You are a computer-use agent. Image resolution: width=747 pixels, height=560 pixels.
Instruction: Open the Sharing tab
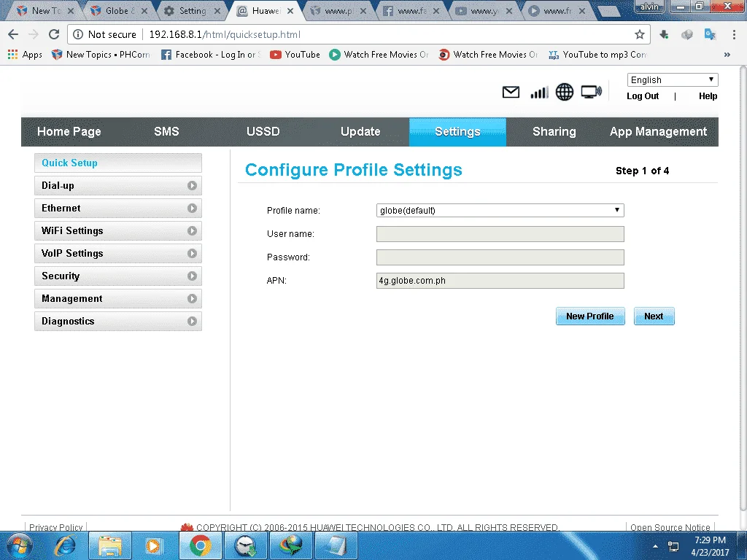[x=554, y=132]
